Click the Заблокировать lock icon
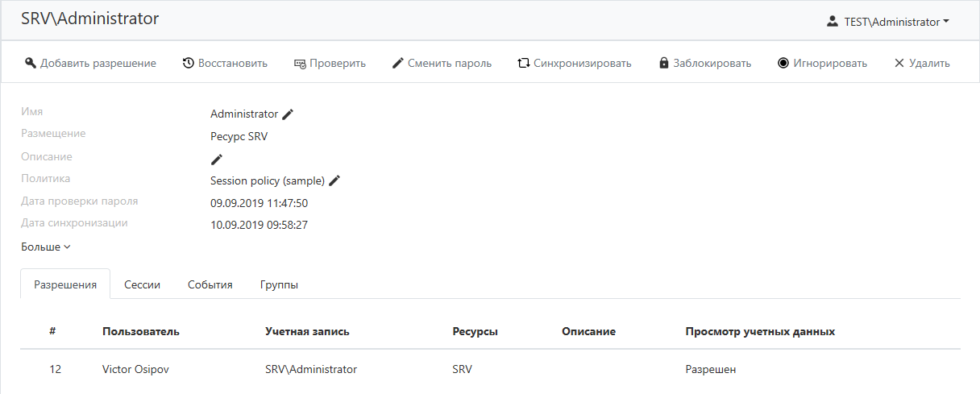Screen dimensions: 980x394 point(663,63)
